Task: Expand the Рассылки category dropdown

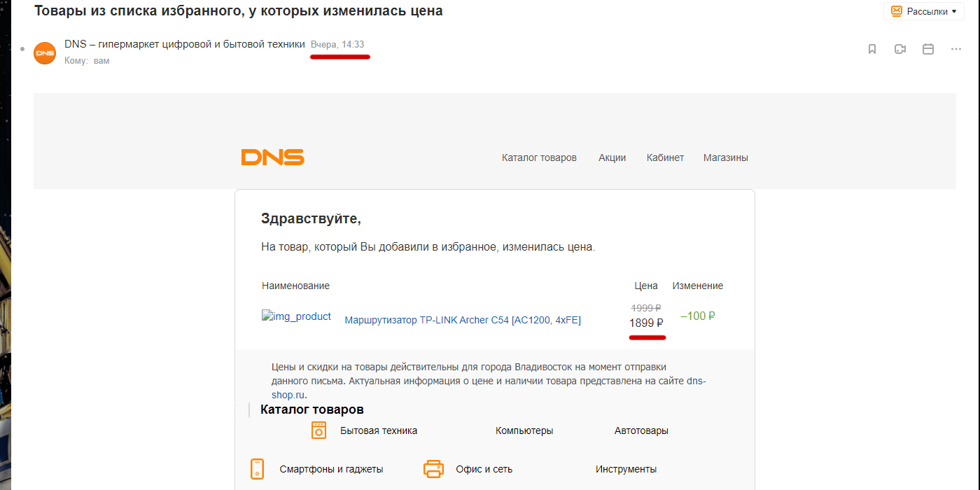Action: [x=924, y=11]
